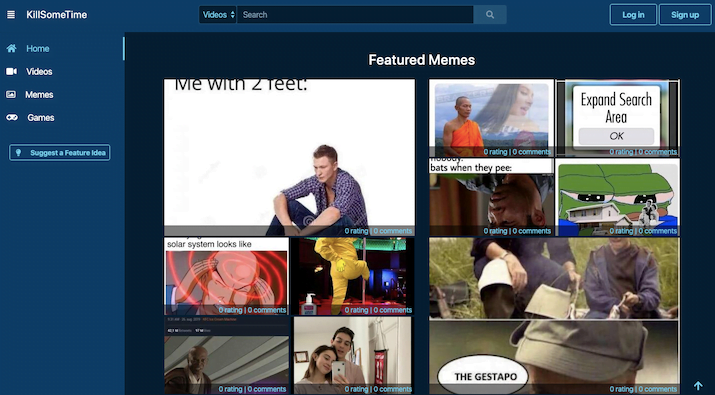The image size is (715, 395).
Task: Click the lightbulb icon on Suggest button
Action: [x=19, y=153]
